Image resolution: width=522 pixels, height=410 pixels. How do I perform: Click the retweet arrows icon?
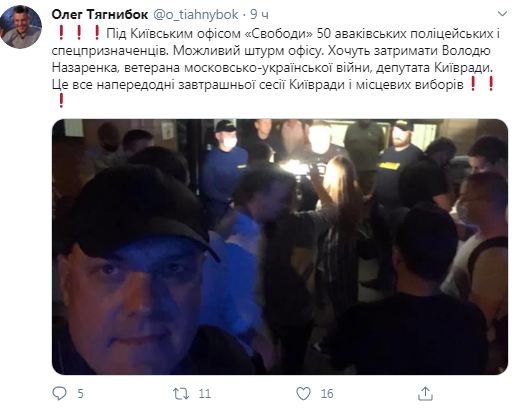click(x=181, y=394)
